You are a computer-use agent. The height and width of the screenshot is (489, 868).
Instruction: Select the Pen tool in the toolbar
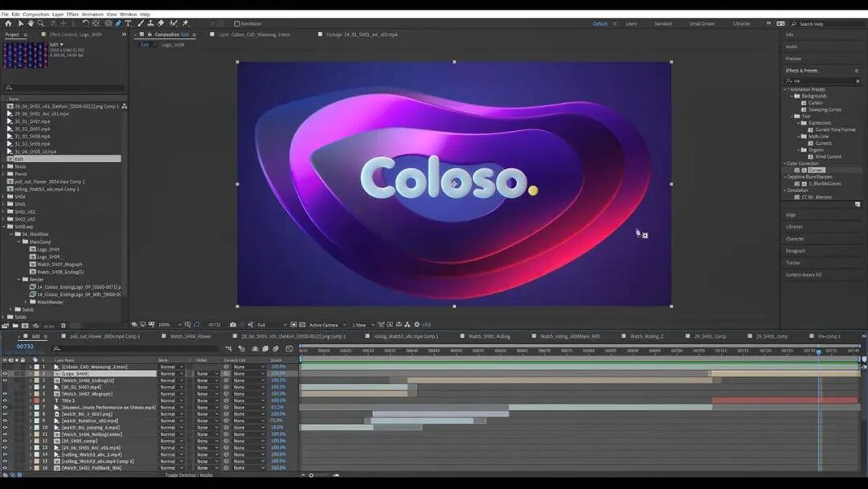(118, 23)
